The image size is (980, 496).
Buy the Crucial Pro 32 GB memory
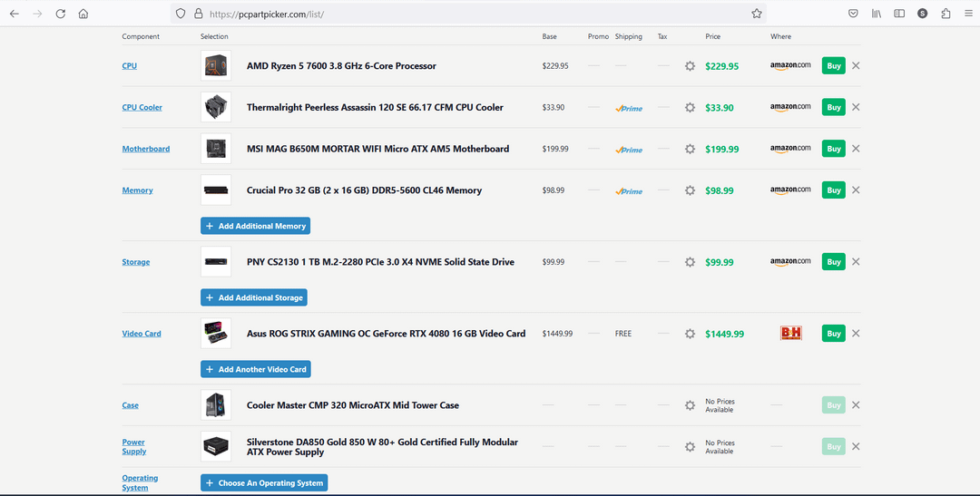pos(834,190)
